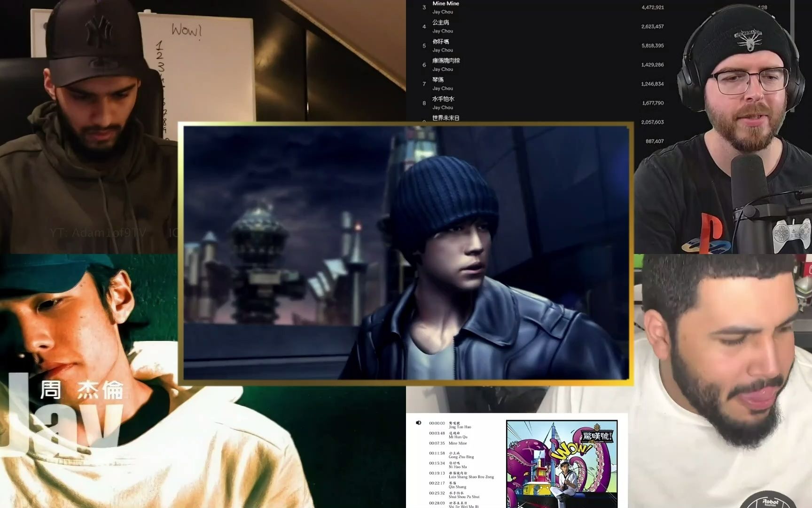
Task: Click play count 887,407
Action: 655,141
